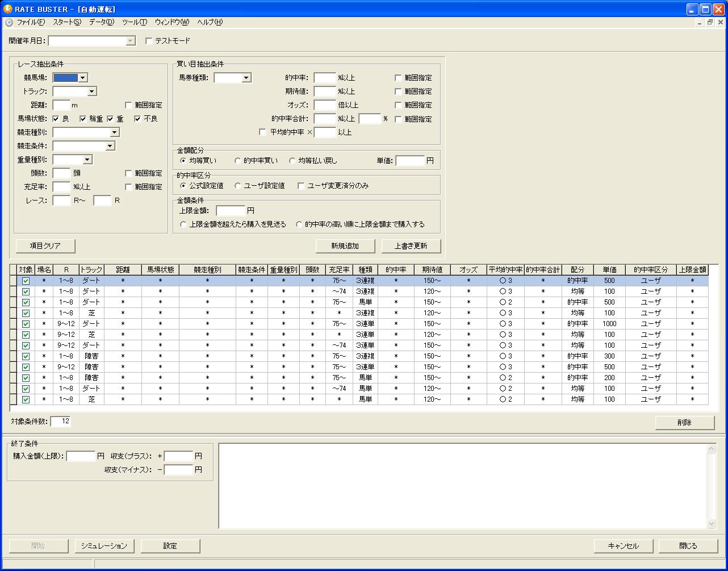
Task: Open the ツール(T) menu
Action: 135,22
